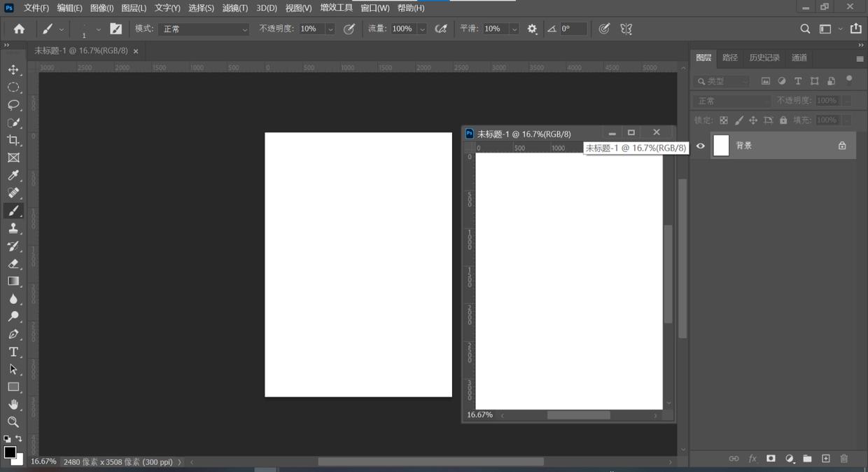Select the Clone Stamp tool

(13, 228)
